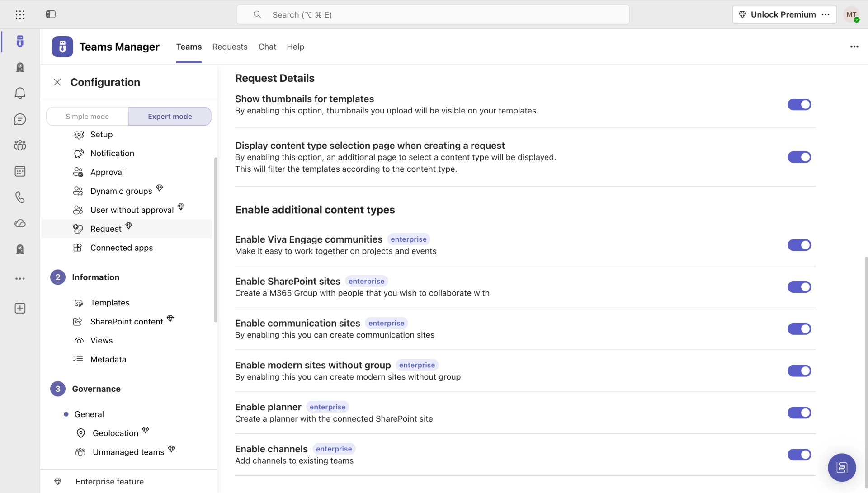Image resolution: width=868 pixels, height=493 pixels.
Task: Disable Viva Engage communities switch
Action: point(799,245)
